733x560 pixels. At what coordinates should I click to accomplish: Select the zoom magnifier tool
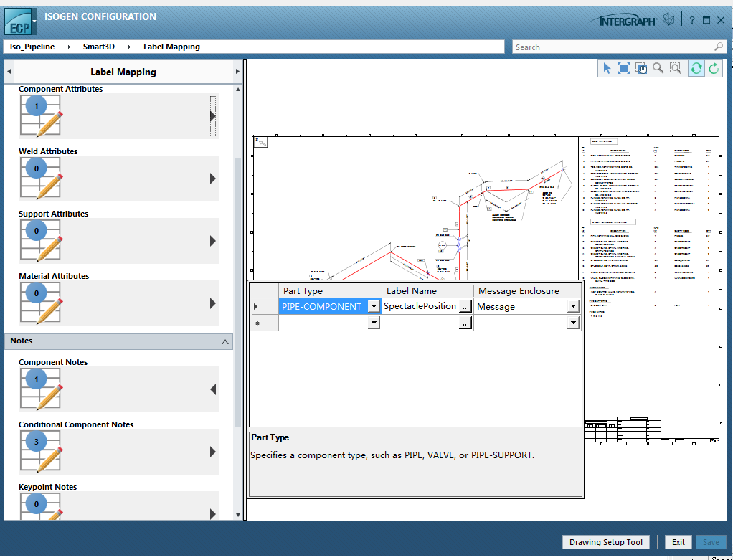pos(658,68)
